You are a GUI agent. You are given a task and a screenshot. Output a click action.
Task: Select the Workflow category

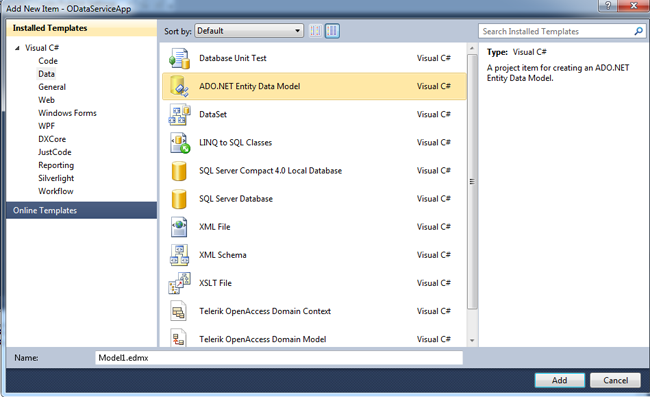pos(56,191)
